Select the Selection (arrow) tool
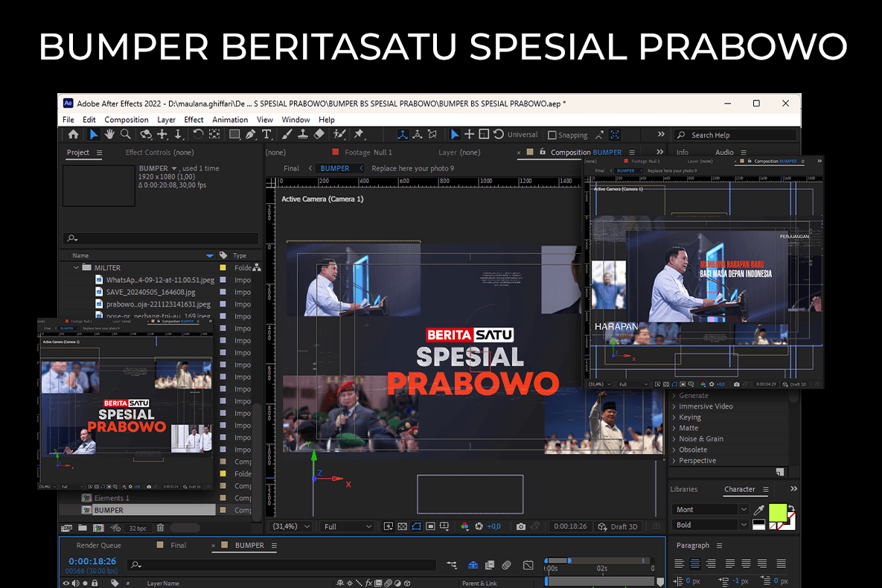 pos(93,135)
